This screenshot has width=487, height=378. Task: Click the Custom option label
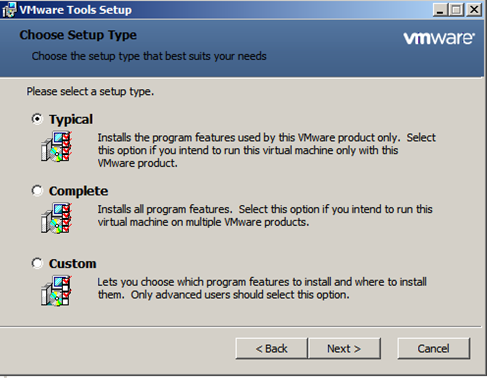[x=72, y=263]
